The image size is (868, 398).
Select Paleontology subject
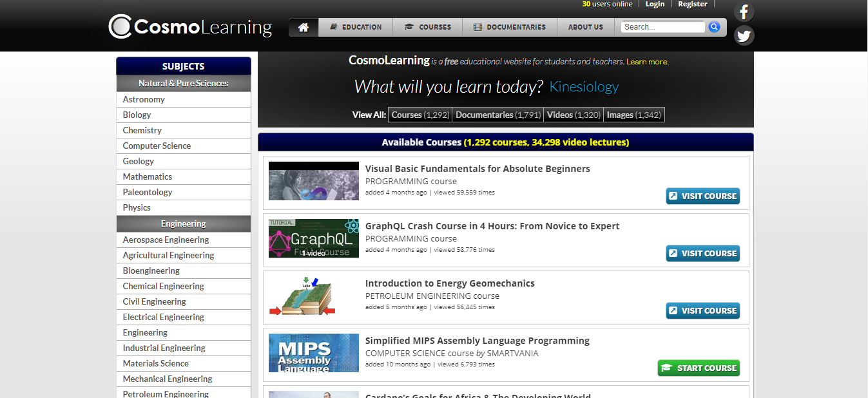(x=184, y=192)
